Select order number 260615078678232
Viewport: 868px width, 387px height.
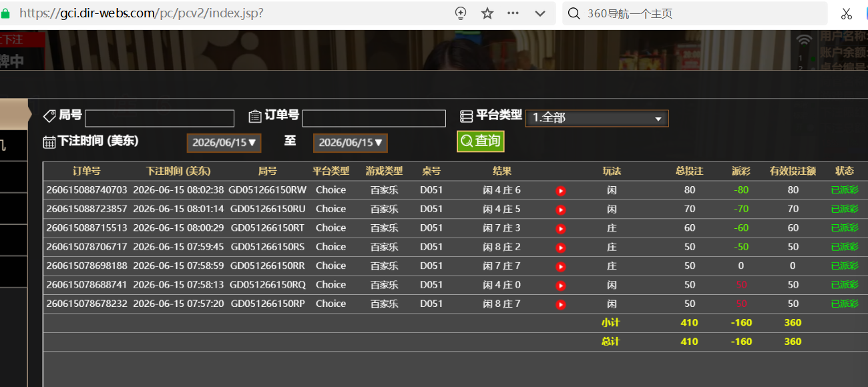[87, 304]
